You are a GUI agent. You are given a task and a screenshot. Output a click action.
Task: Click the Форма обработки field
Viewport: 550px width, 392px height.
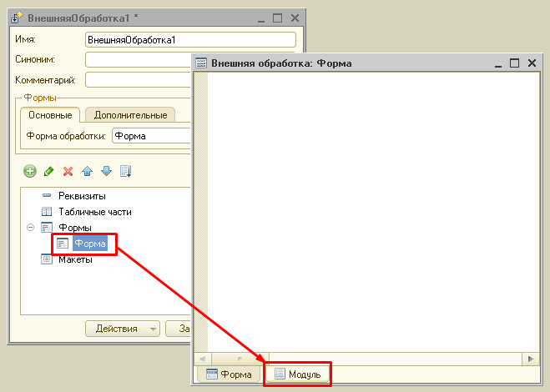(152, 136)
